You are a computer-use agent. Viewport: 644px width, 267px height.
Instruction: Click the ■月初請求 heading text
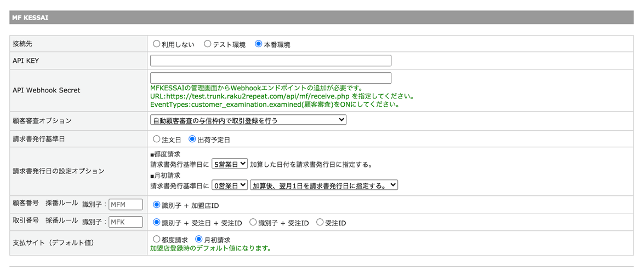pyautogui.click(x=166, y=176)
